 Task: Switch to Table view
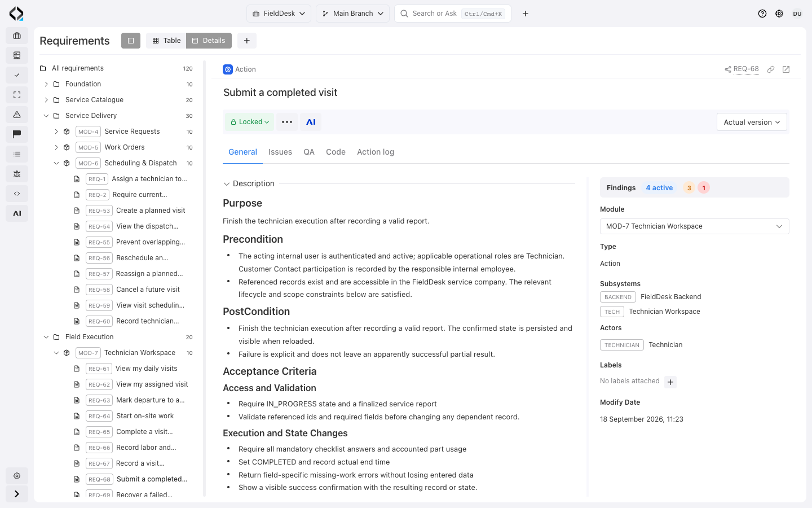(166, 41)
